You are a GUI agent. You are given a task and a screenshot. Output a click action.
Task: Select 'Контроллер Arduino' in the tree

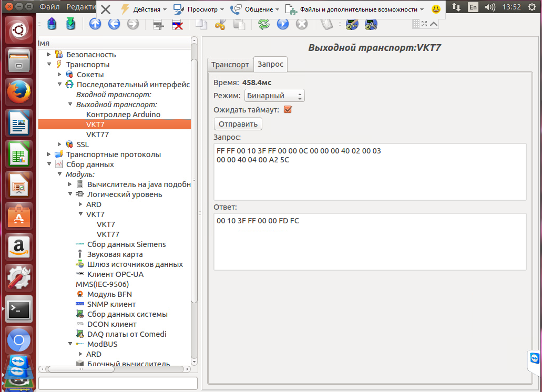point(123,115)
